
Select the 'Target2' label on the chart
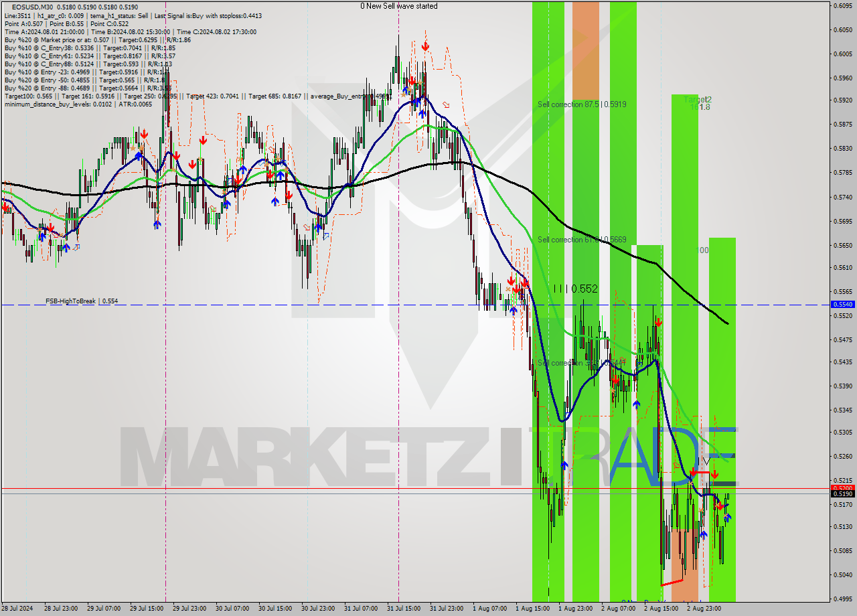coord(698,99)
